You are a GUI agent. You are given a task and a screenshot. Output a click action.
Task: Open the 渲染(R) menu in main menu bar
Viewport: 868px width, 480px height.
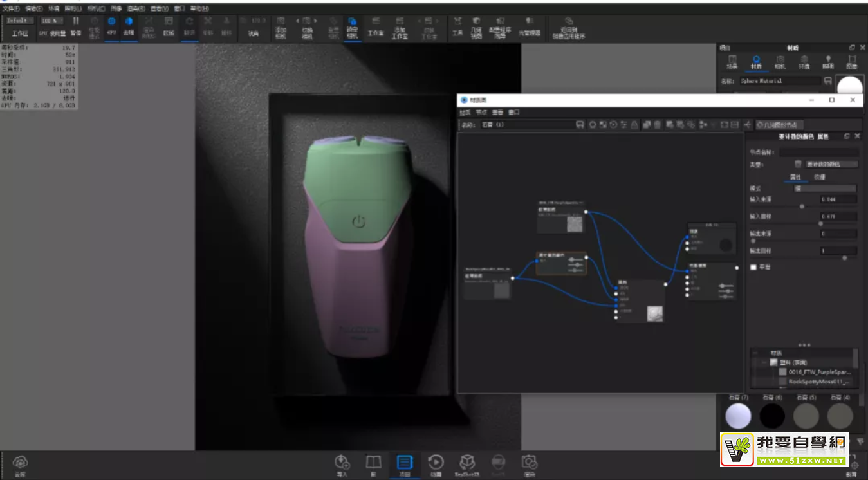click(x=136, y=8)
